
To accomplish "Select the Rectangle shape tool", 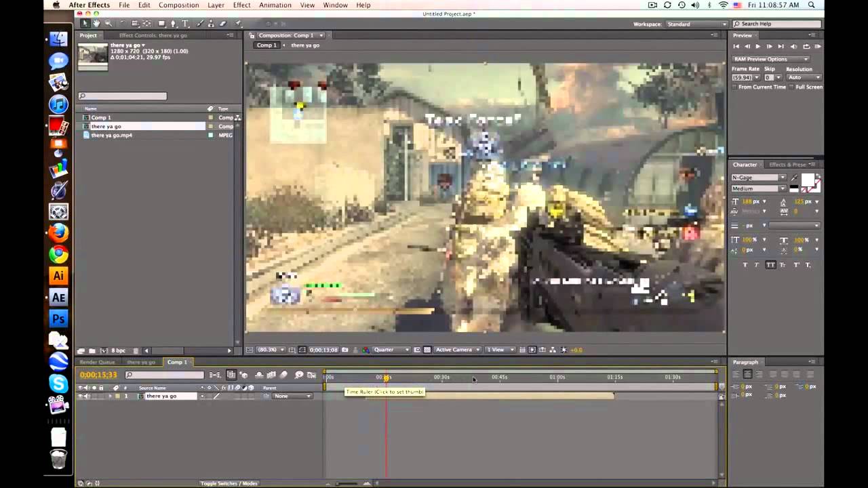I will tap(161, 24).
